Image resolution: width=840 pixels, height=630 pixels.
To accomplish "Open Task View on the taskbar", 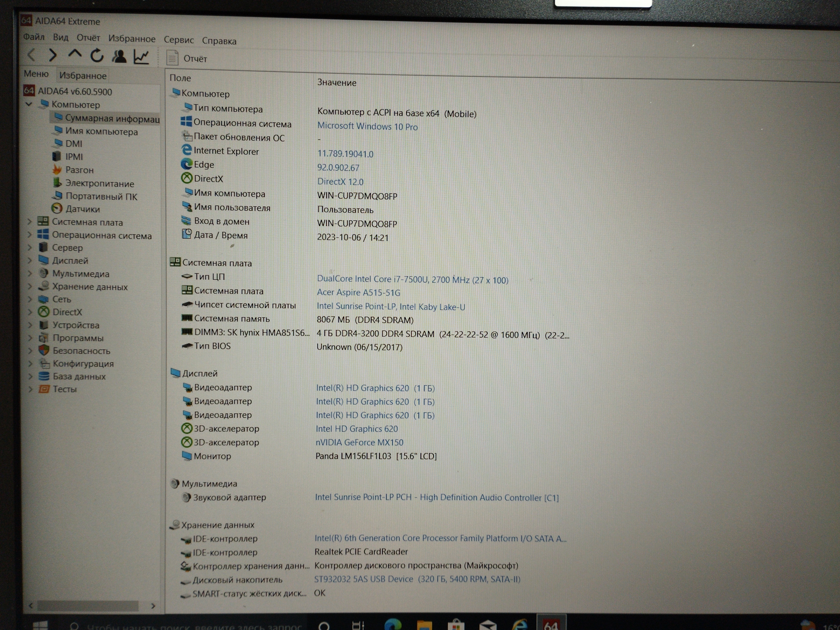I will click(358, 625).
